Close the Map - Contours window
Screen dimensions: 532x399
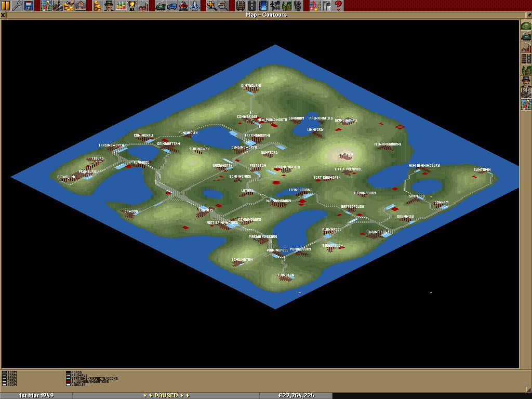(3, 15)
